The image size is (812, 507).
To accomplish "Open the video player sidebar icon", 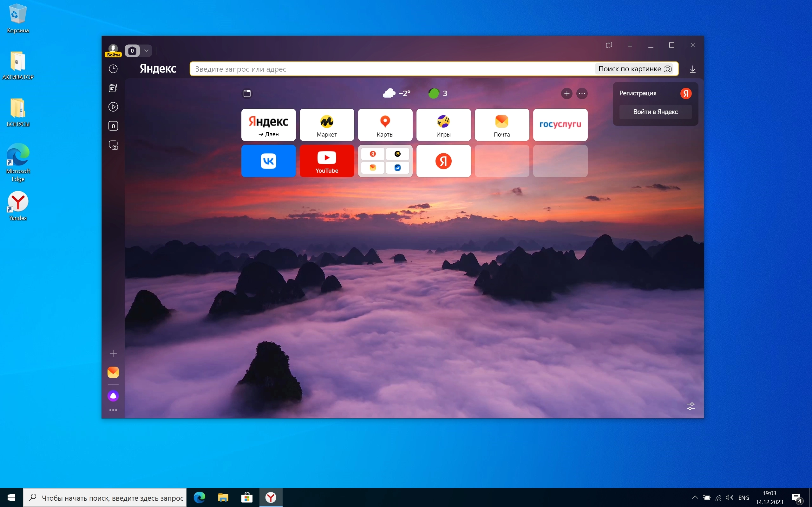I will 113,107.
